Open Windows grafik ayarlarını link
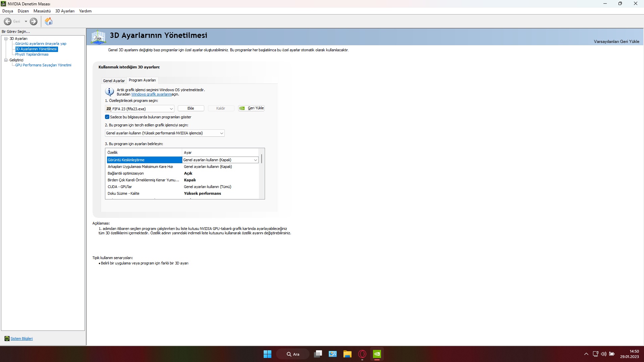This screenshot has width=644, height=362. [x=151, y=95]
